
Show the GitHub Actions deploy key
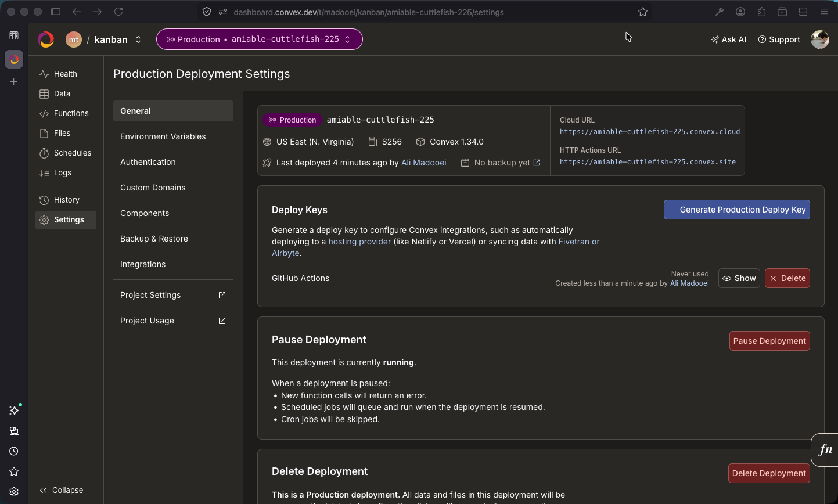tap(739, 278)
